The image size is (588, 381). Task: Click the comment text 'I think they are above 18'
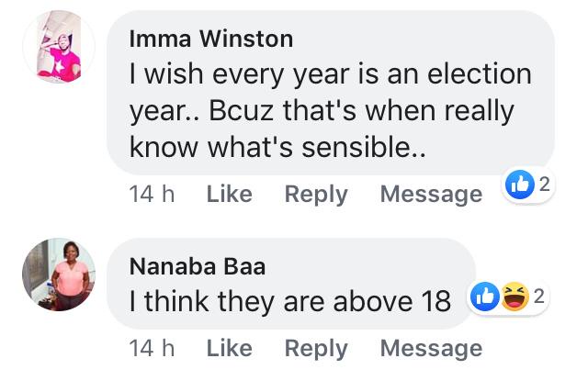(x=290, y=300)
